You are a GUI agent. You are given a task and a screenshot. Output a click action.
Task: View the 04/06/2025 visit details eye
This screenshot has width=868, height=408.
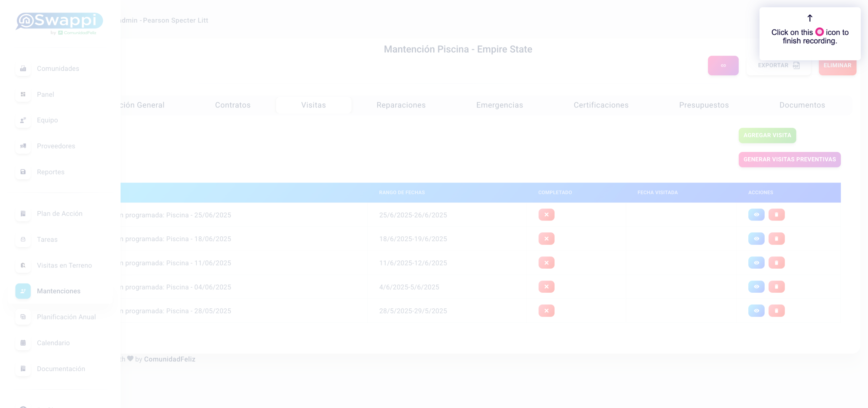756,287
